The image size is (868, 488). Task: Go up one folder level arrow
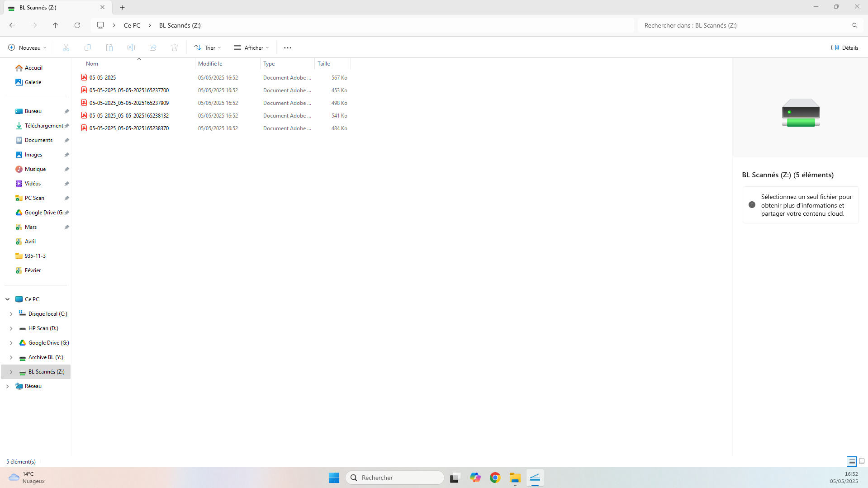(56, 25)
